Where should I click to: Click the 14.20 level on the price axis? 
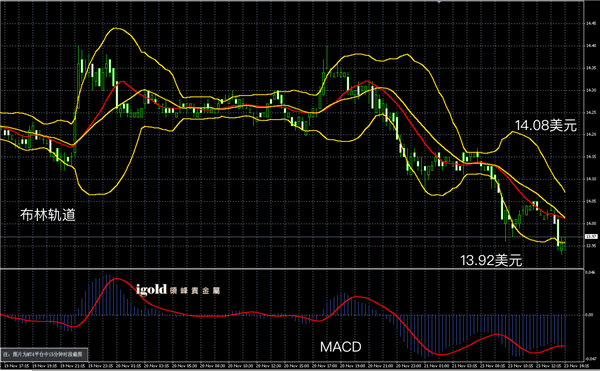590,134
